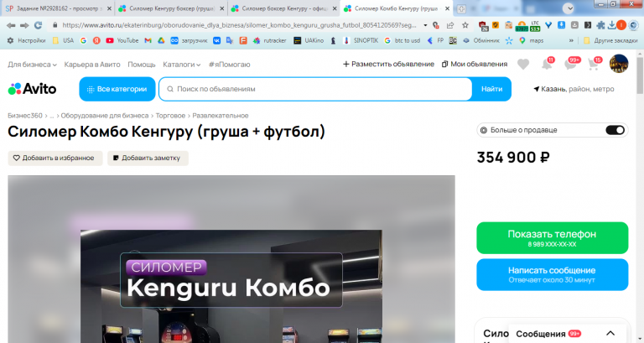
Task: Open the VK bookmark icon
Action: point(216,40)
